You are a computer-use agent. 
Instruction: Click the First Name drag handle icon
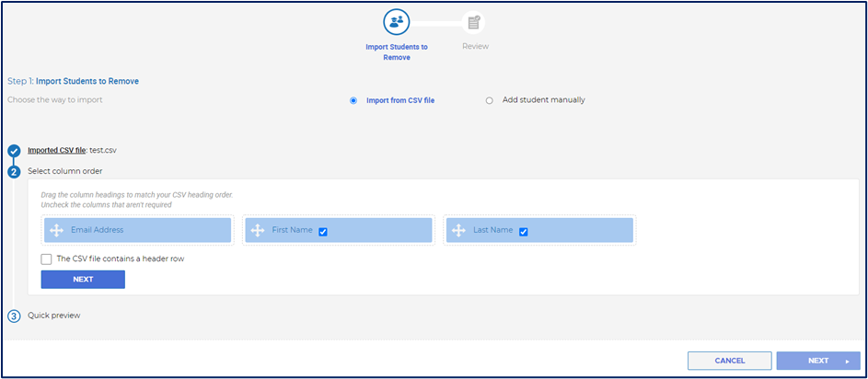(x=258, y=230)
